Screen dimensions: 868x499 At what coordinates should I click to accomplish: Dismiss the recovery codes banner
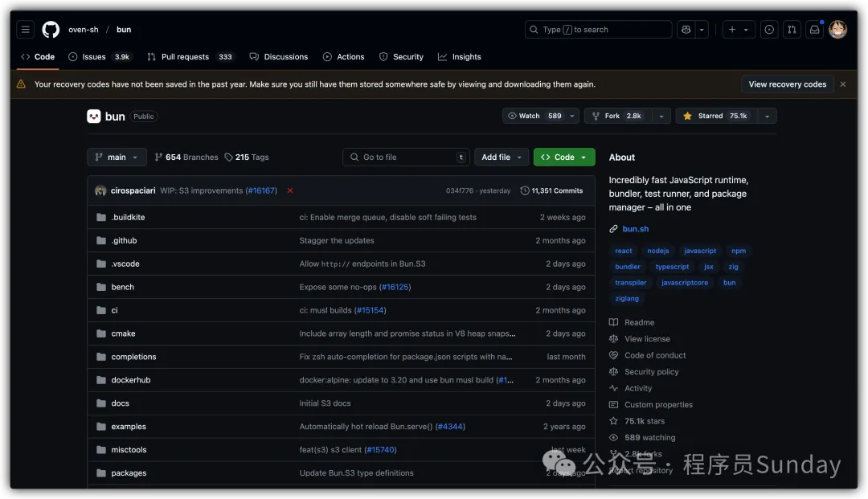[x=842, y=84]
